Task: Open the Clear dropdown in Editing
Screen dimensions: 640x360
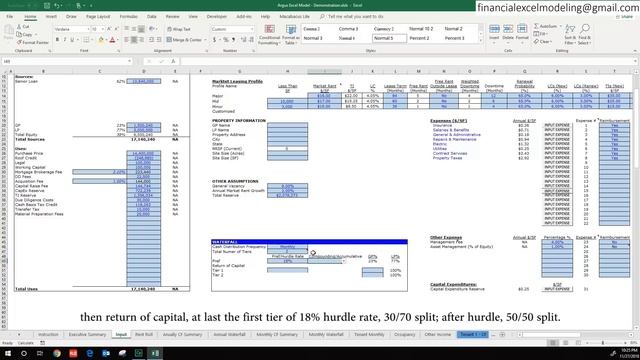Action: pyautogui.click(x=543, y=42)
